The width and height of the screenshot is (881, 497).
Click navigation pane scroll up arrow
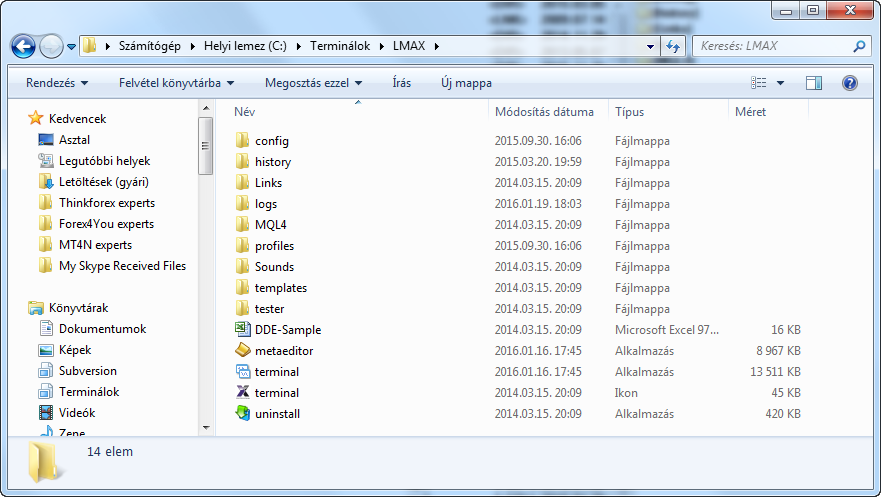tap(206, 108)
